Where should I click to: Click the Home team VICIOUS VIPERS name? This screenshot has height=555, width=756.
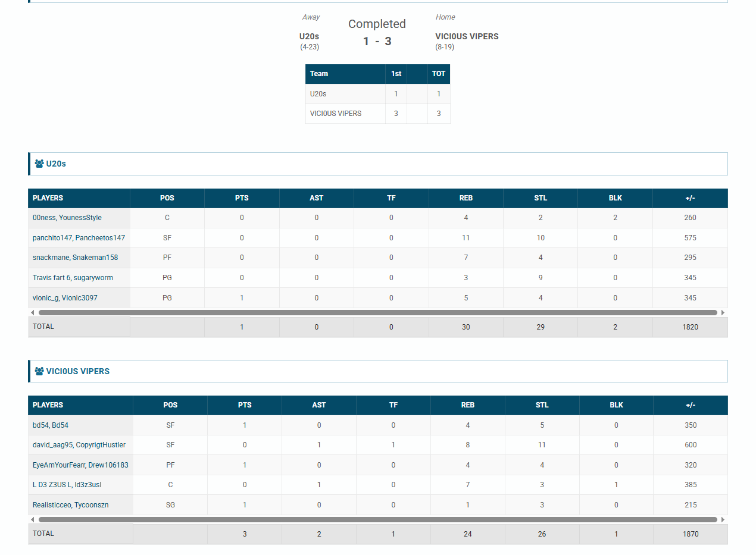point(467,36)
